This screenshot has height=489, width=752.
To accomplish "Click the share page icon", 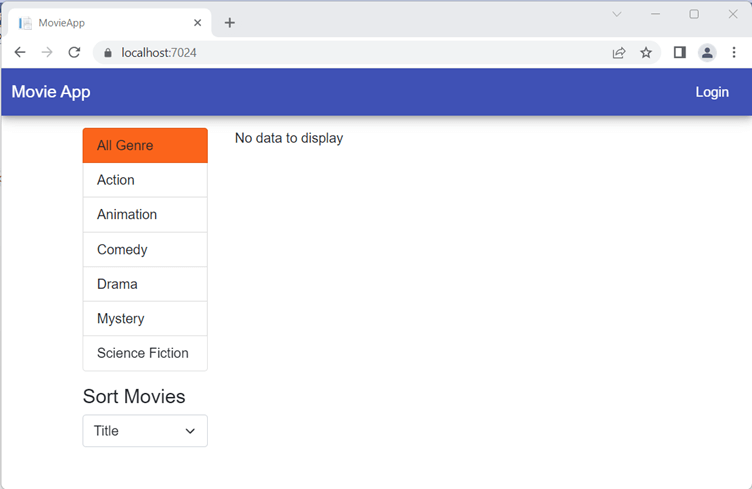I will 619,53.
